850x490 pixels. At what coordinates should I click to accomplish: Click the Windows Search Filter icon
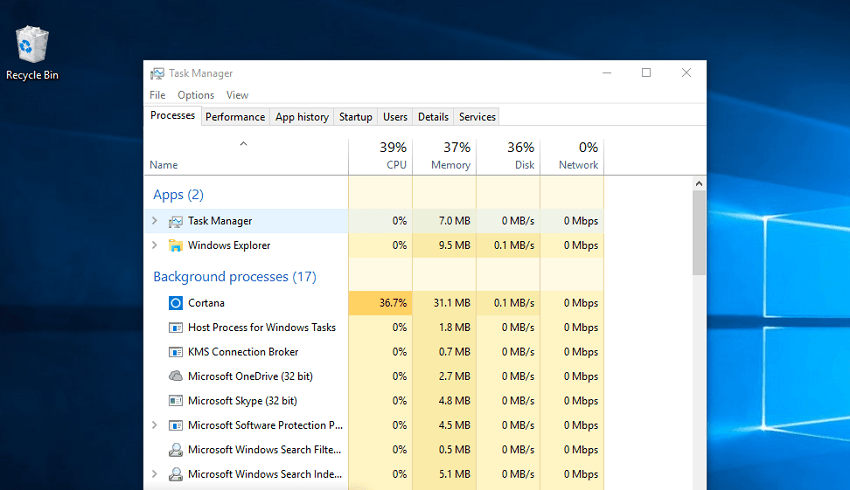(x=176, y=450)
